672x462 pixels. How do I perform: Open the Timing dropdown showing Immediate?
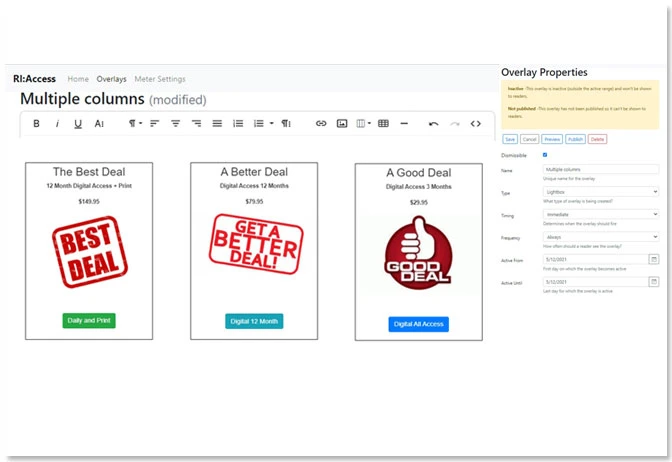[601, 214]
